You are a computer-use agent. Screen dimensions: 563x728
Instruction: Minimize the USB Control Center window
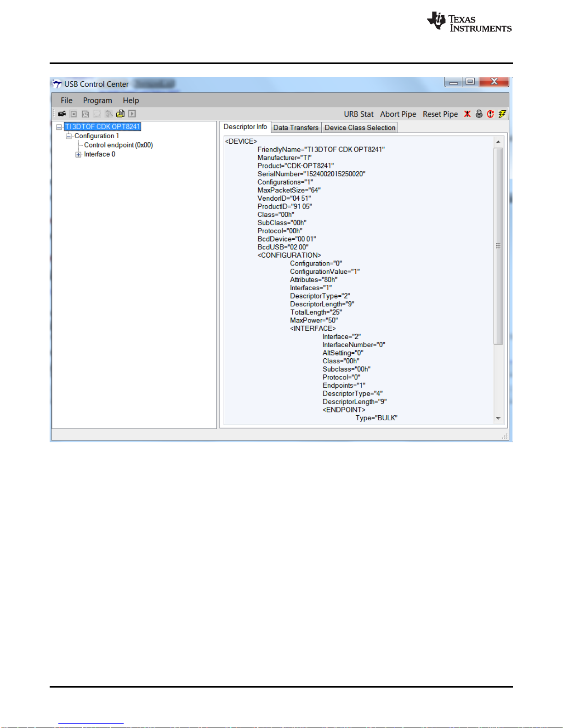pos(454,82)
